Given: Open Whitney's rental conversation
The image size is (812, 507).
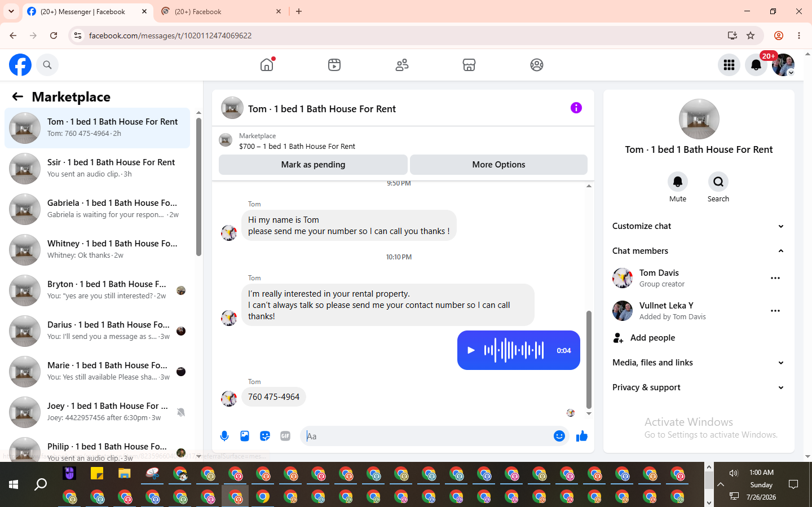Looking at the screenshot, I should (97, 250).
